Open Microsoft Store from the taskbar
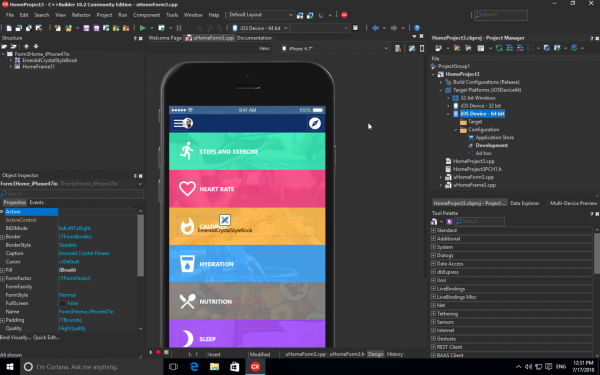Screen dimensions: 600x375 (235, 367)
